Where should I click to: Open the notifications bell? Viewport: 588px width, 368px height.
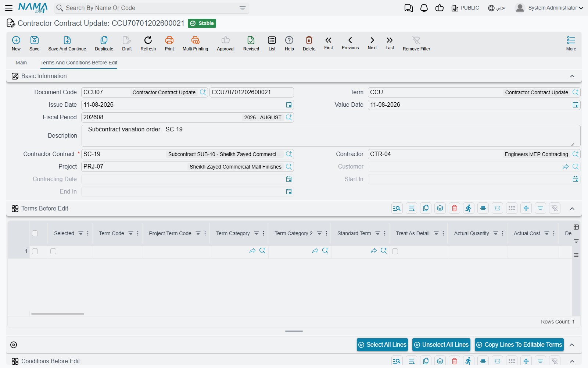[x=424, y=8]
